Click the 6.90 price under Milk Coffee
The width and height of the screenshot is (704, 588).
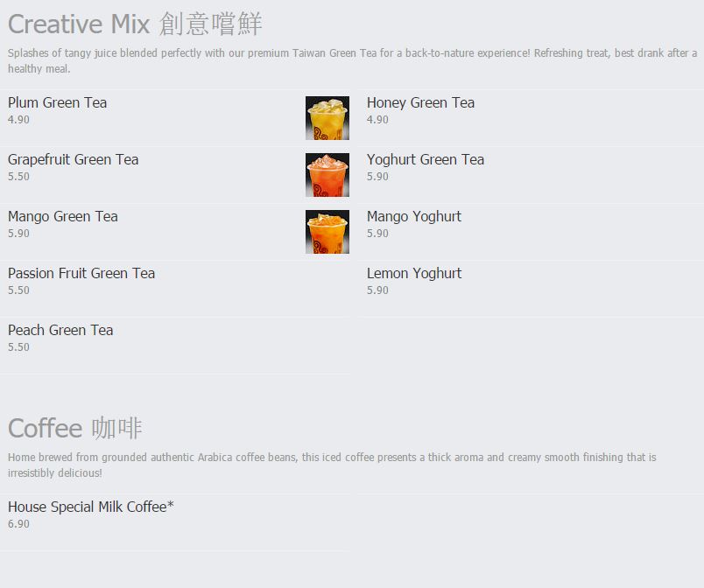pyautogui.click(x=19, y=524)
